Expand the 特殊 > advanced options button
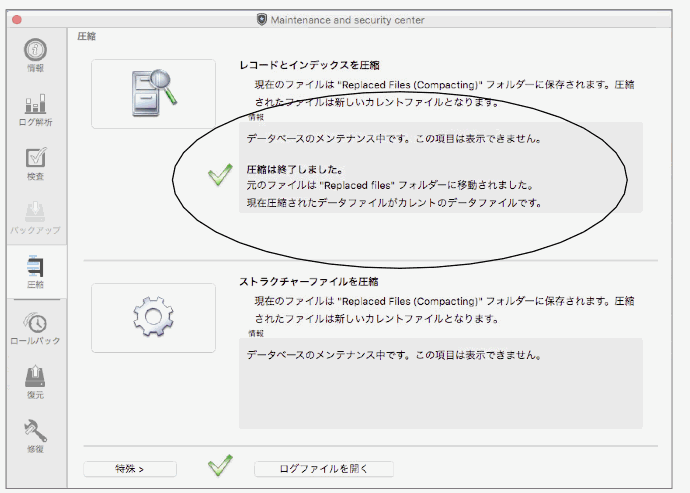 coord(130,468)
